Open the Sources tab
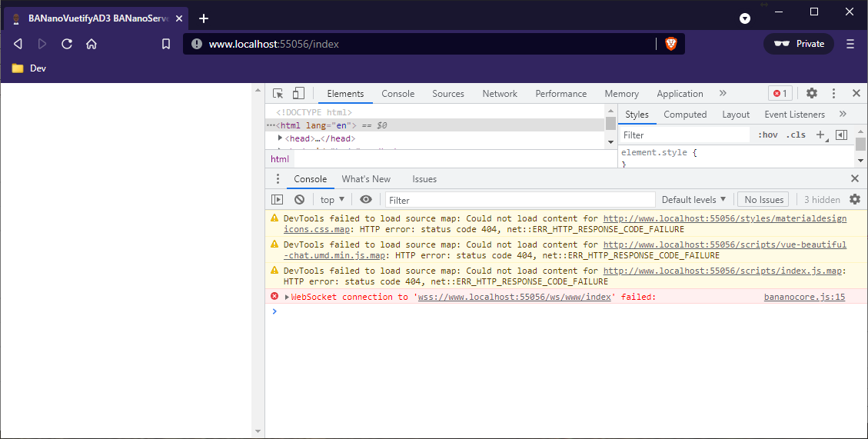This screenshot has height=439, width=868. (448, 94)
